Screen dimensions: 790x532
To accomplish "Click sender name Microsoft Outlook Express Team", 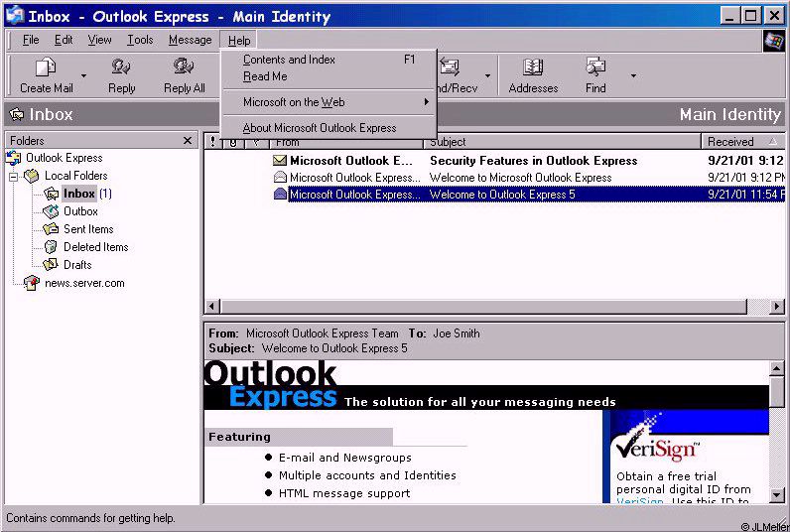I will pos(322,333).
